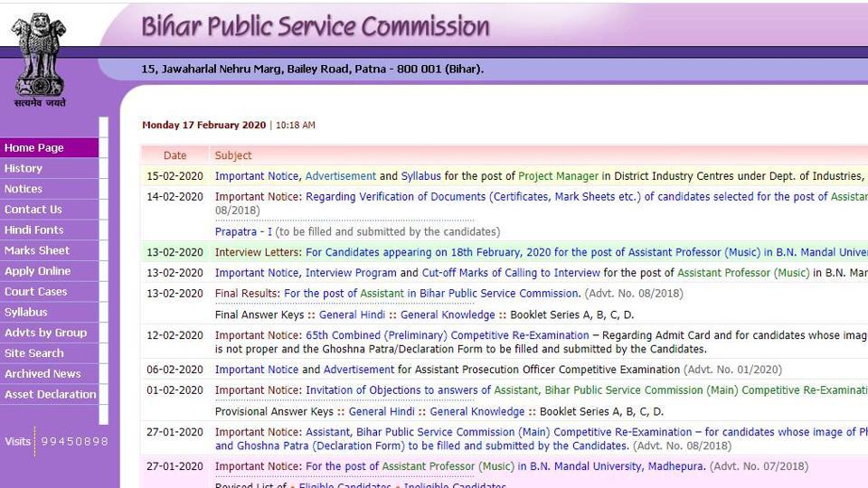This screenshot has height=488, width=868.
Task: Open the Home Page menu item
Action: click(49, 147)
